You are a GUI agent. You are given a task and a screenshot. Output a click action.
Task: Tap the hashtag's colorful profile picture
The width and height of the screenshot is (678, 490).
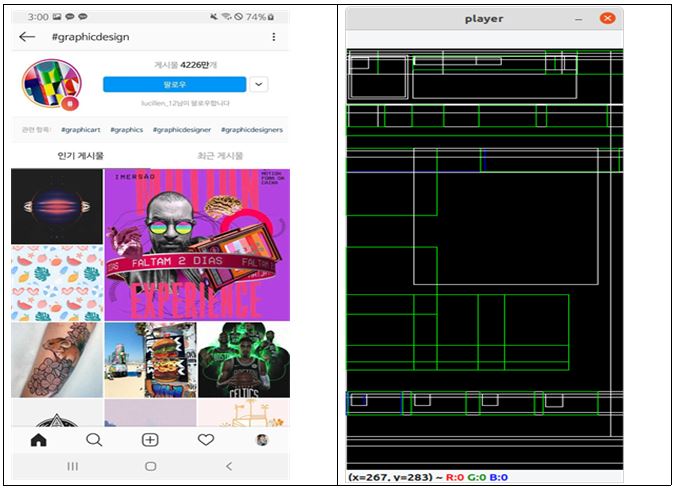pyautogui.click(x=50, y=84)
